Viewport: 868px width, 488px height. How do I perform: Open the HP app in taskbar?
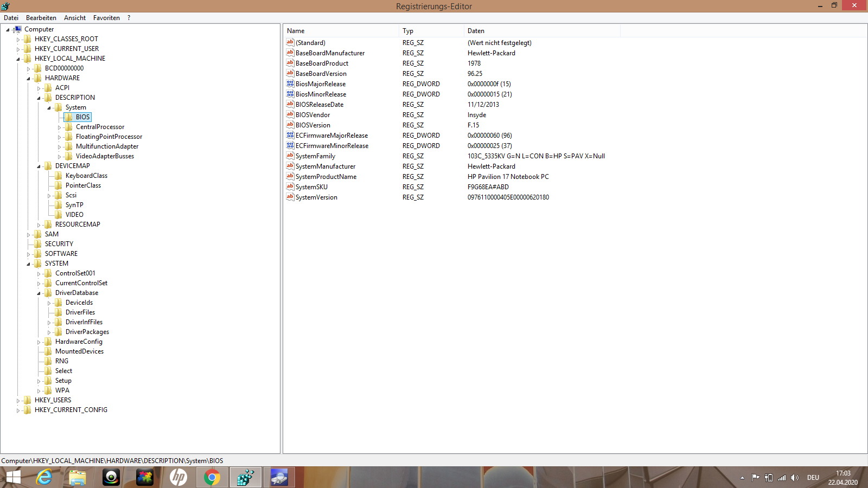178,477
